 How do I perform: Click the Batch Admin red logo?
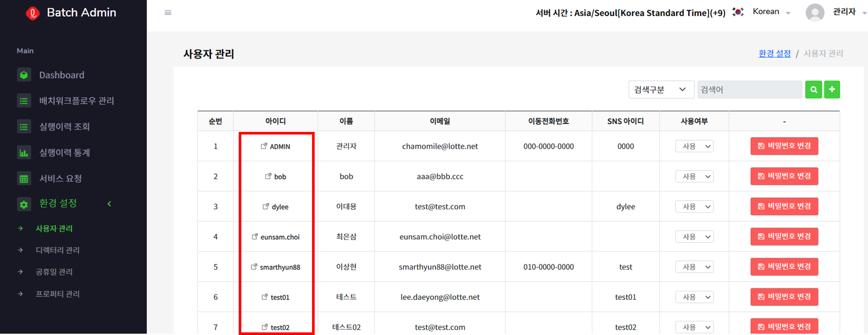[33, 13]
